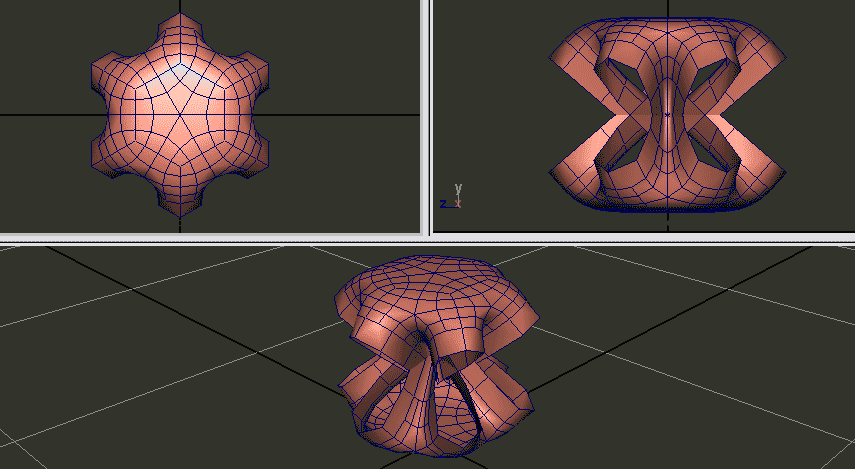855x469 pixels.
Task: Click the vertical splitter between the upper viewports
Action: [x=425, y=115]
